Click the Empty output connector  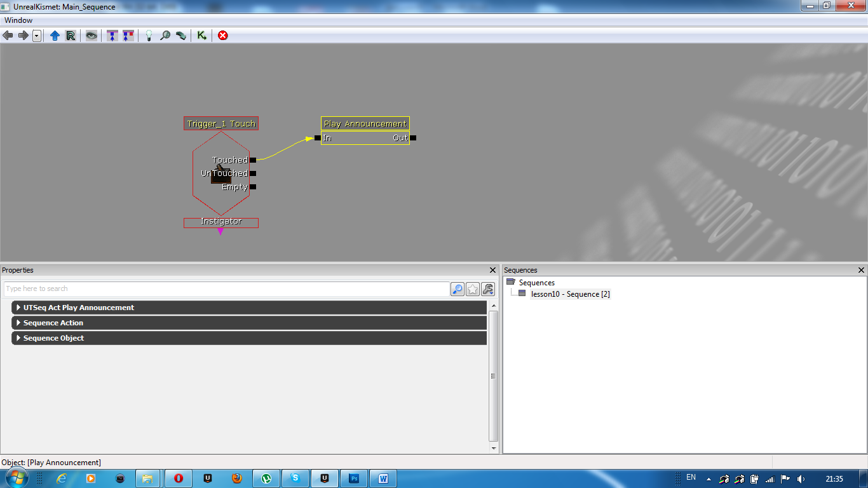coord(253,187)
